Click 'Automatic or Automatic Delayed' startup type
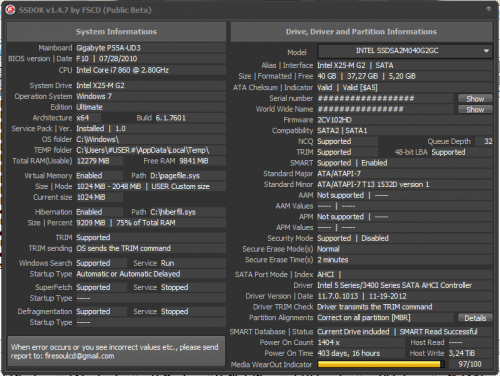Screen dimensions: 500x376 point(128,274)
